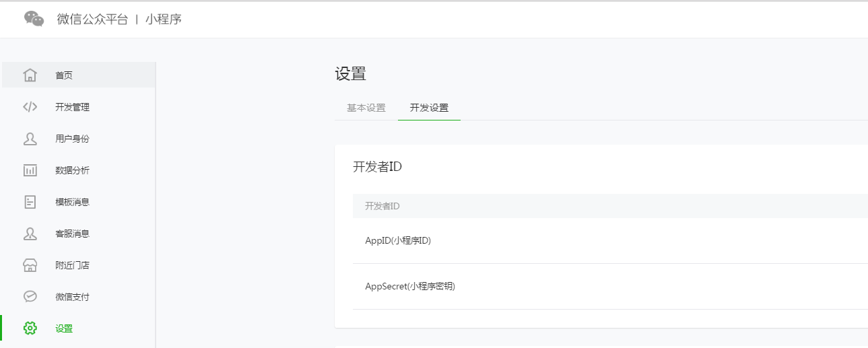
Task: Click the 数据分析 text label in sidebar
Action: tap(72, 170)
